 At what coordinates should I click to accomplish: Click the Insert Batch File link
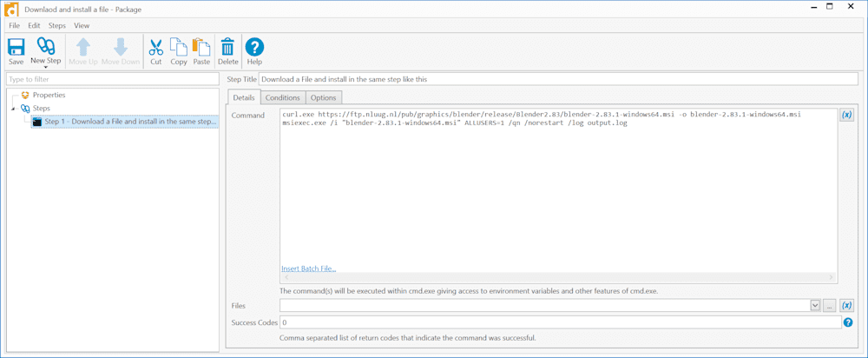point(308,268)
